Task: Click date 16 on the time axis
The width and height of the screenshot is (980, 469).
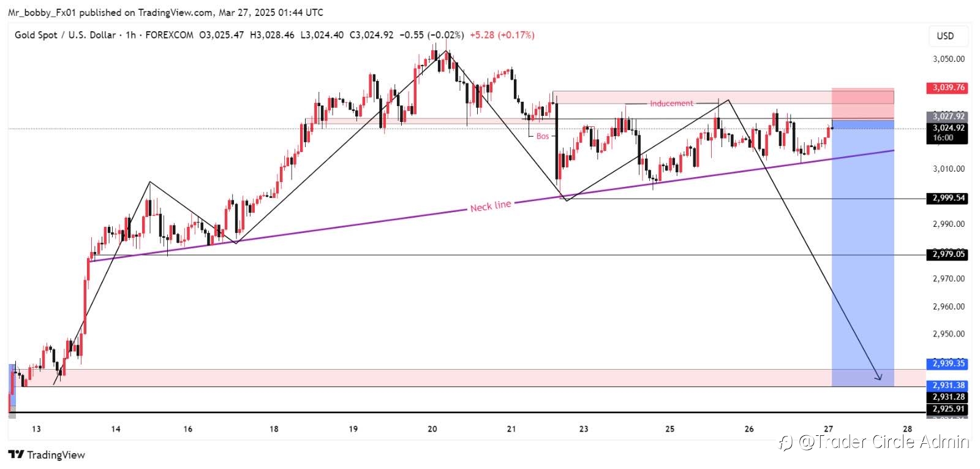Action: click(x=187, y=429)
